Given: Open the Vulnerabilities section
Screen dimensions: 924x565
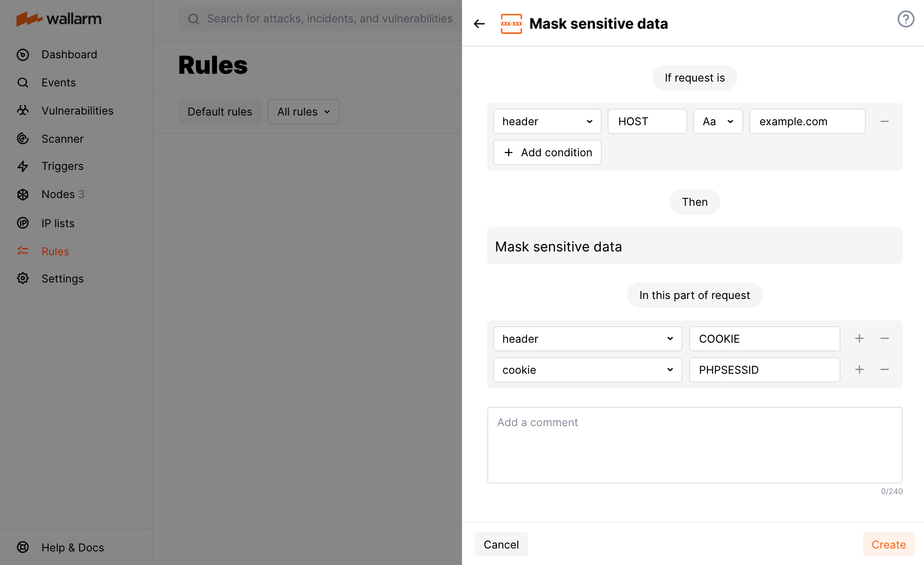Looking at the screenshot, I should click(x=77, y=111).
